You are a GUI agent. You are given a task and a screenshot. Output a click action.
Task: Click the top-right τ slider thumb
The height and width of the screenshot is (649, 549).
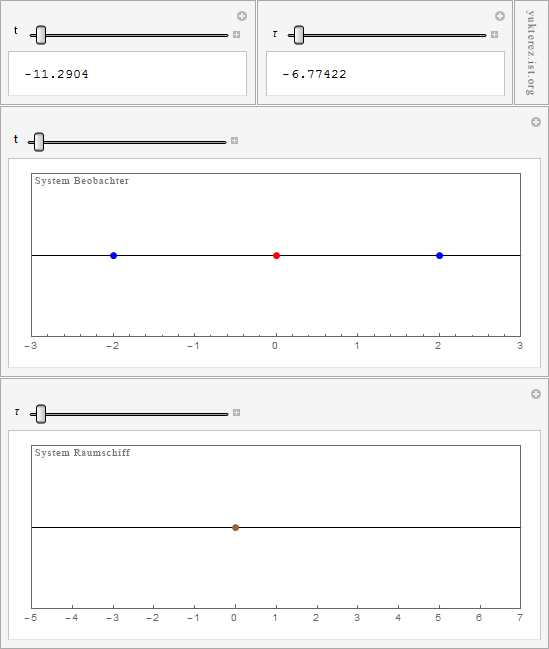point(299,35)
